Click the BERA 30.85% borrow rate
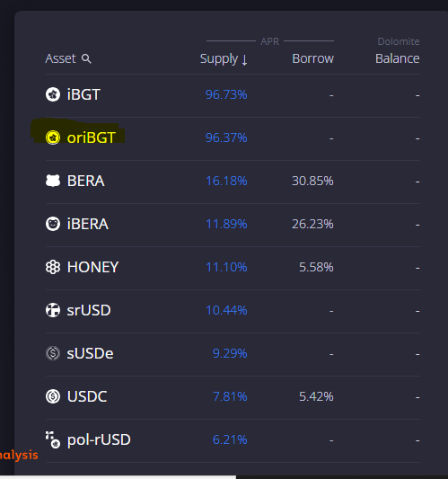 click(x=312, y=181)
